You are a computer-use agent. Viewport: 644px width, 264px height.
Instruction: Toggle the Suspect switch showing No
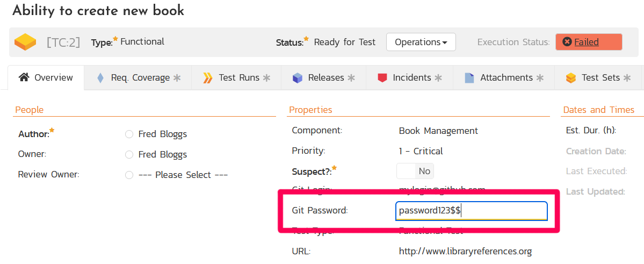415,171
